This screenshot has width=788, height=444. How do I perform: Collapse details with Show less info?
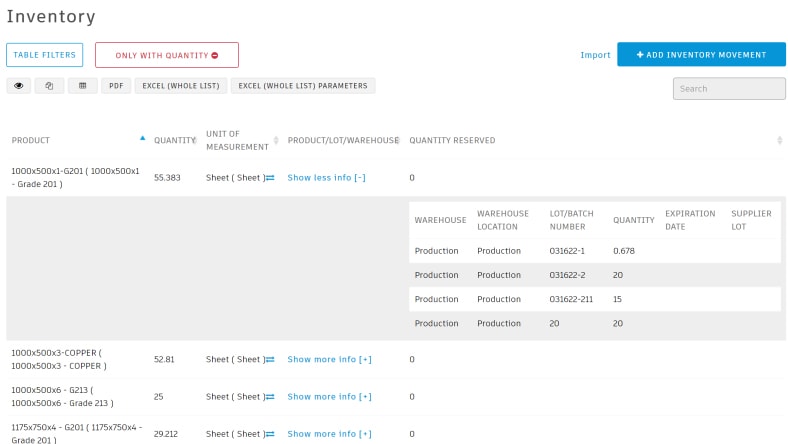(x=327, y=177)
